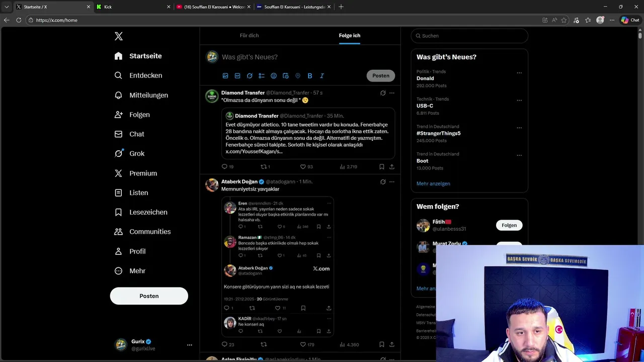
Task: Go to Folgen in sidebar
Action: click(x=132, y=115)
